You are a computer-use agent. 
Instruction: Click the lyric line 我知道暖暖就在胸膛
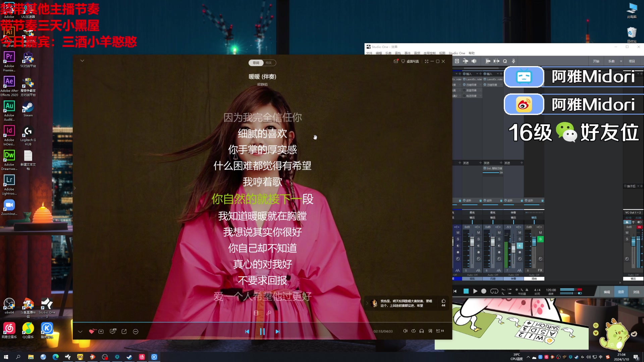click(262, 216)
